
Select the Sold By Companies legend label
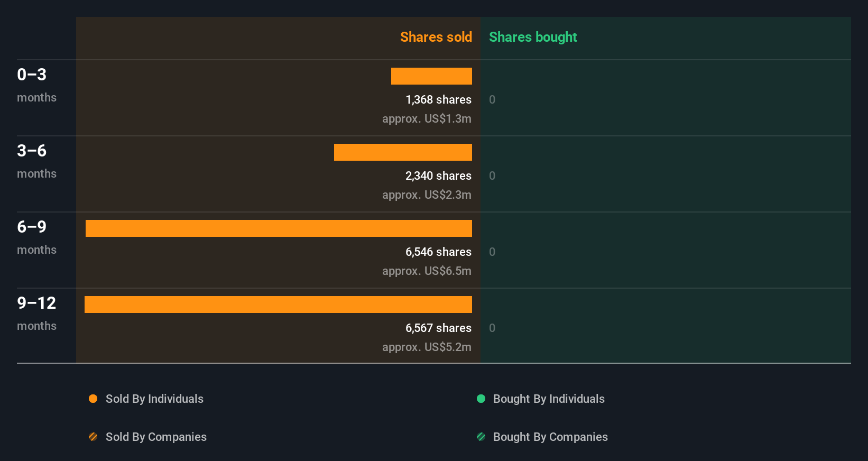[x=156, y=437]
